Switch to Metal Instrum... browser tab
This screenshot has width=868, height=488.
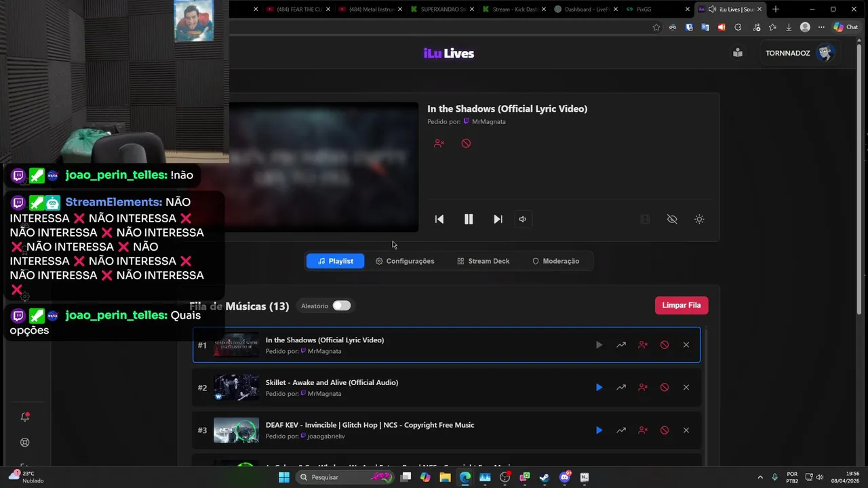[371, 9]
